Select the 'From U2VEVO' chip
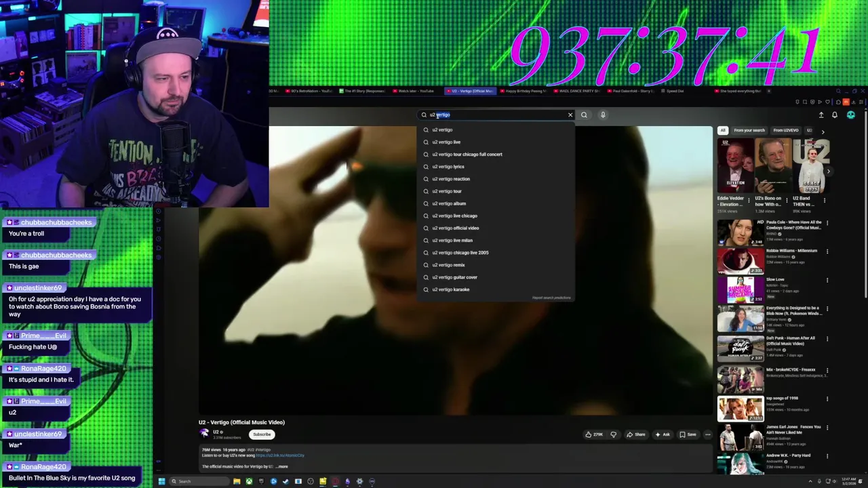Viewport: 868px width, 488px height. point(786,130)
